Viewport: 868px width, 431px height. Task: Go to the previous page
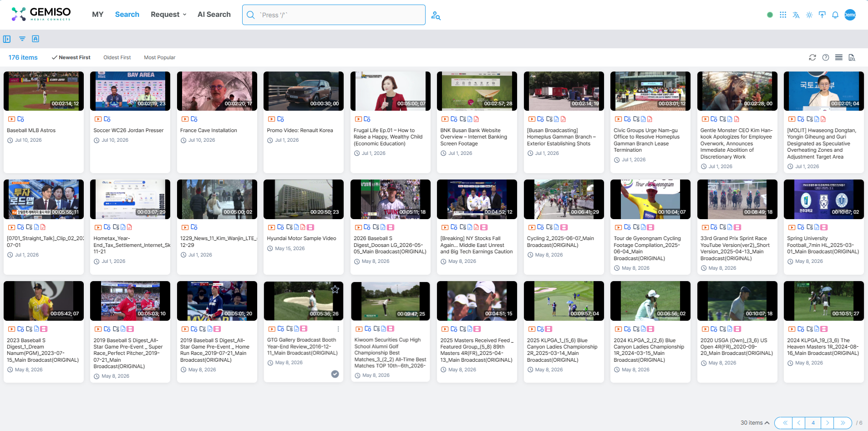point(799,423)
